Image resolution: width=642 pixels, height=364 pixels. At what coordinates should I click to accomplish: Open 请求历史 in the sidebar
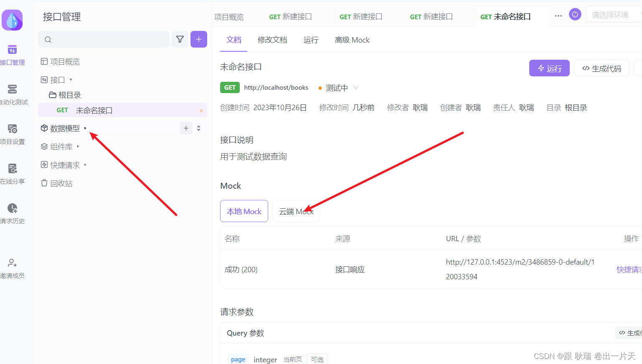[x=13, y=214]
